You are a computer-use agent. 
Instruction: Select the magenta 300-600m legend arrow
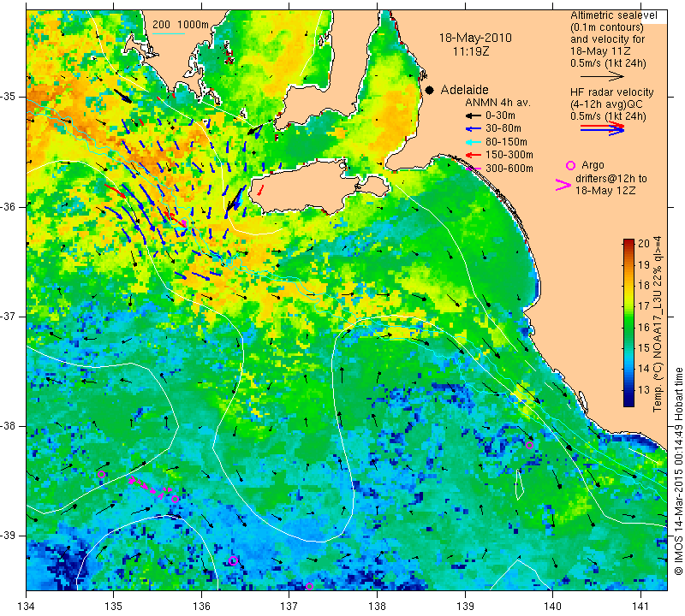pos(473,169)
